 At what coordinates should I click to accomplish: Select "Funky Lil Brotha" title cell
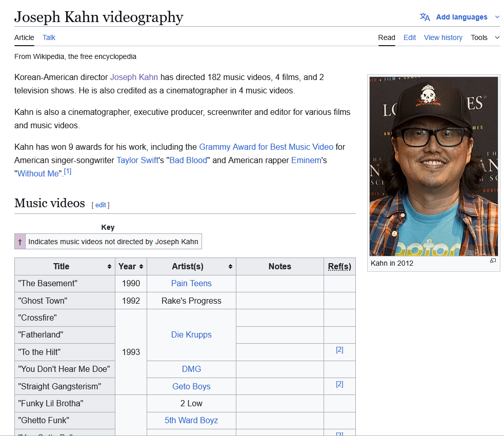(x=65, y=404)
